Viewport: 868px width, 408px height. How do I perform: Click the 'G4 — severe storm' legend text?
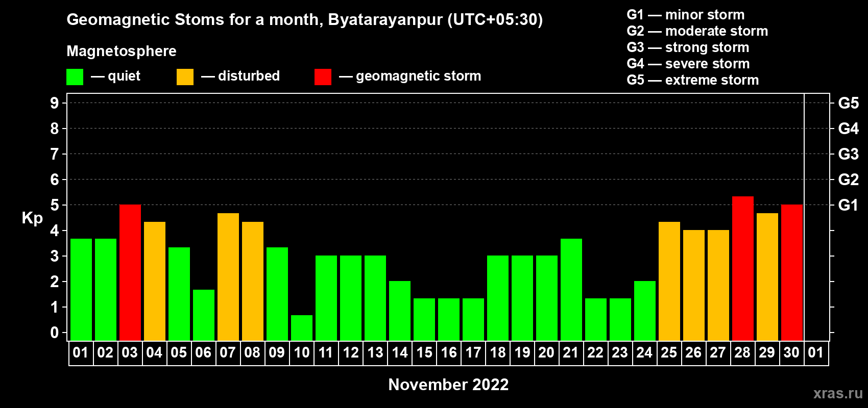[x=688, y=64]
